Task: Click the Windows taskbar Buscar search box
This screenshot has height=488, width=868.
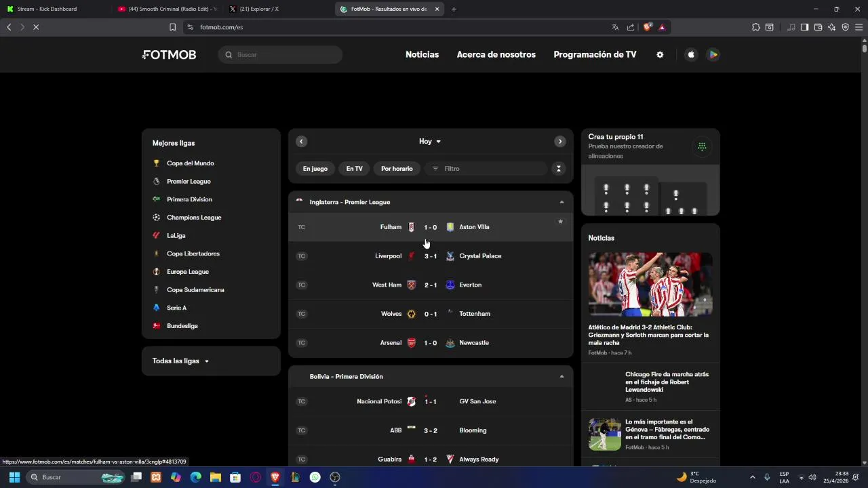Action: click(77, 477)
